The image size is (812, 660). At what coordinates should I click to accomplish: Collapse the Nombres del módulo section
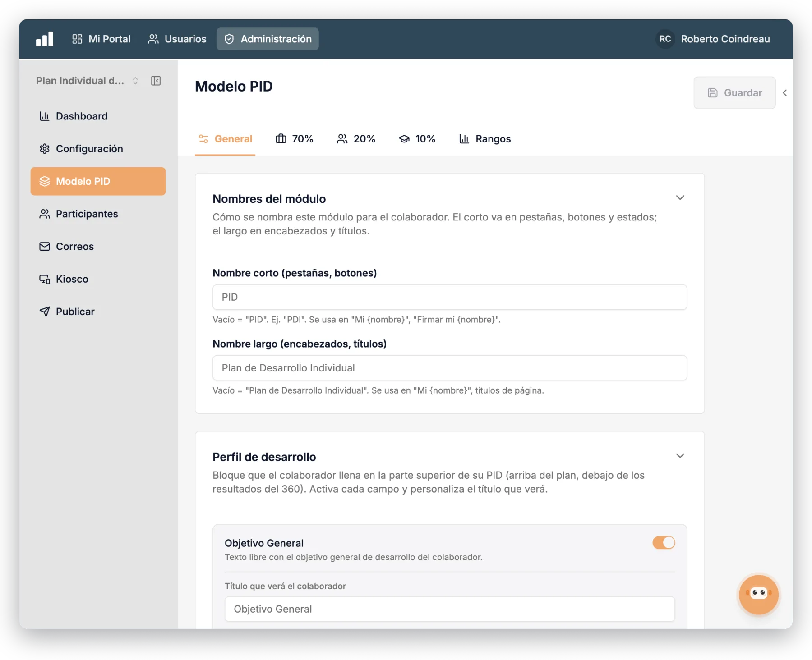tap(680, 198)
